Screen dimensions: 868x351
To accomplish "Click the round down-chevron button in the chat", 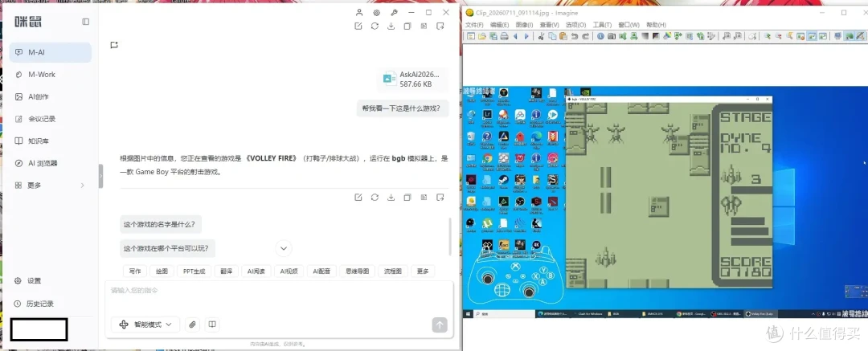I will point(284,248).
